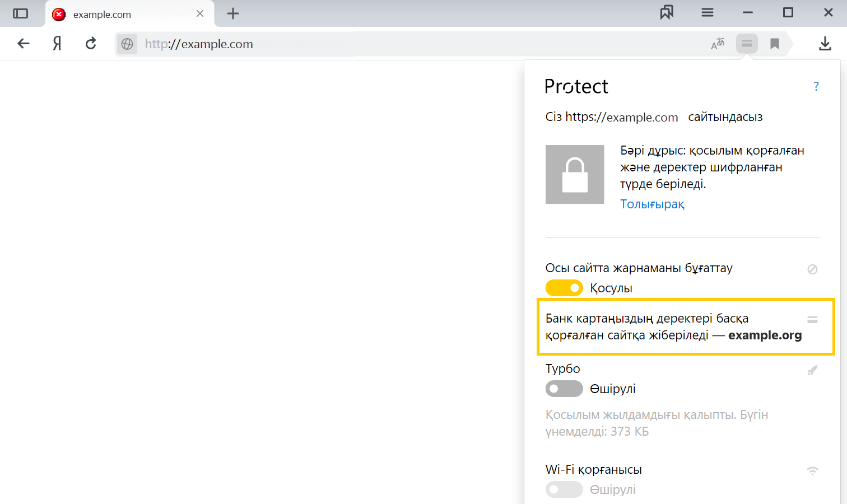Click the globe site info icon

coord(127,44)
